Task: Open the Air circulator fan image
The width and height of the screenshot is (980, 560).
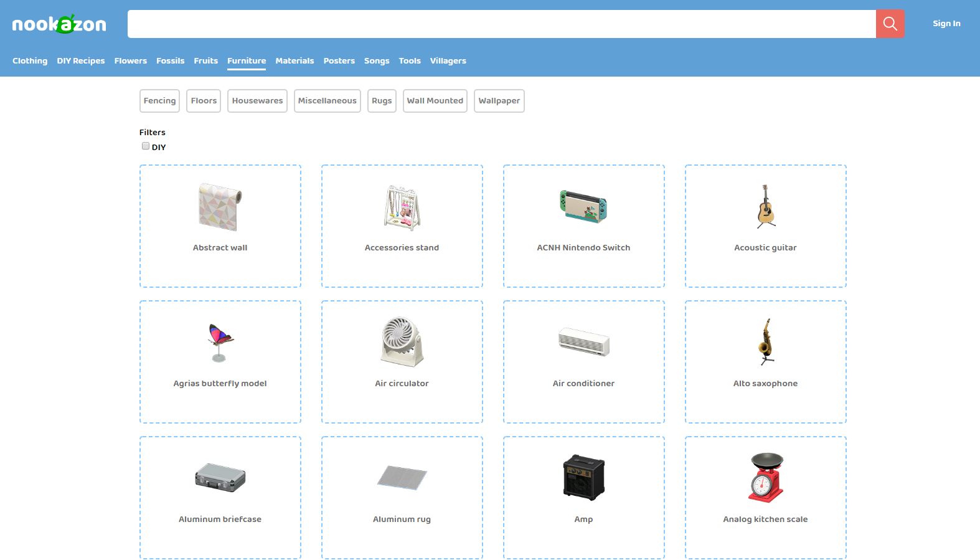Action: (x=402, y=342)
